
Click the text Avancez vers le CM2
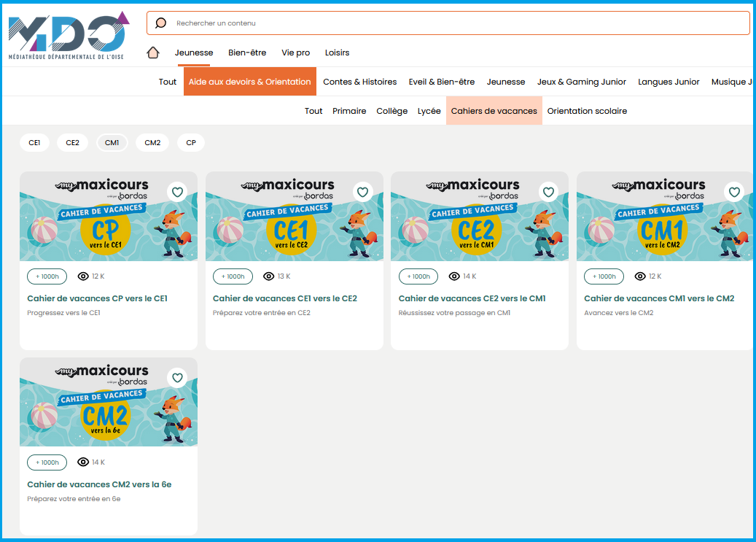tap(619, 313)
